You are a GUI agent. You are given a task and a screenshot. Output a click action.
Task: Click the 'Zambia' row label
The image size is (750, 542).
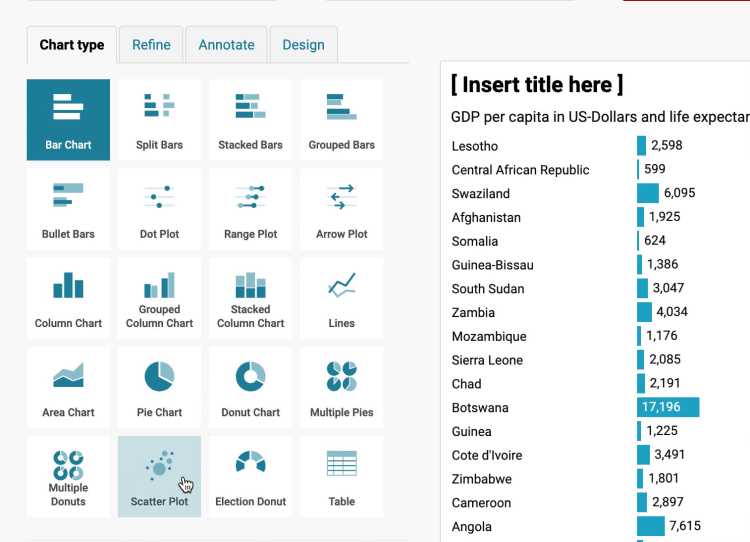473,313
